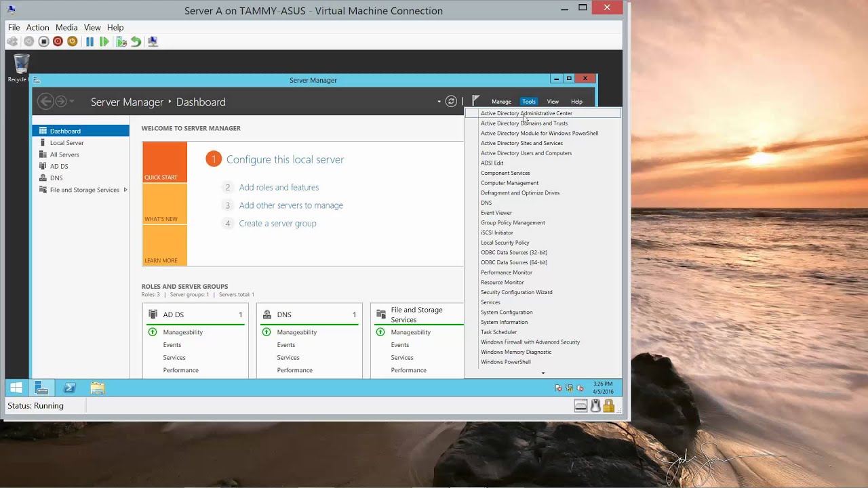Image resolution: width=868 pixels, height=488 pixels.
Task: Revert the VM with the green undo arrow
Action: coord(136,42)
